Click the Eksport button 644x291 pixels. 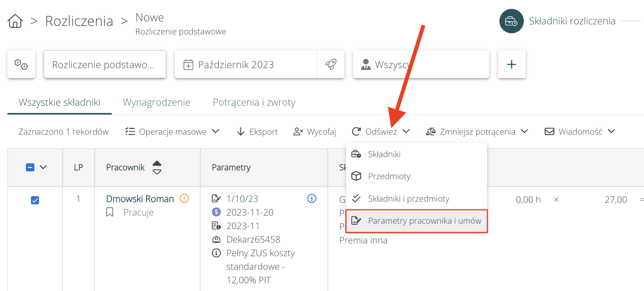(257, 132)
